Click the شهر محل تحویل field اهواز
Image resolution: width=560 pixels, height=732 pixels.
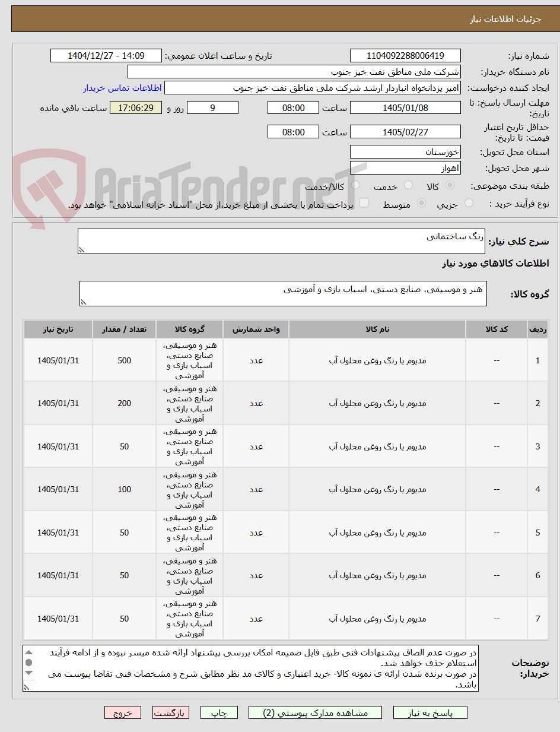click(405, 168)
